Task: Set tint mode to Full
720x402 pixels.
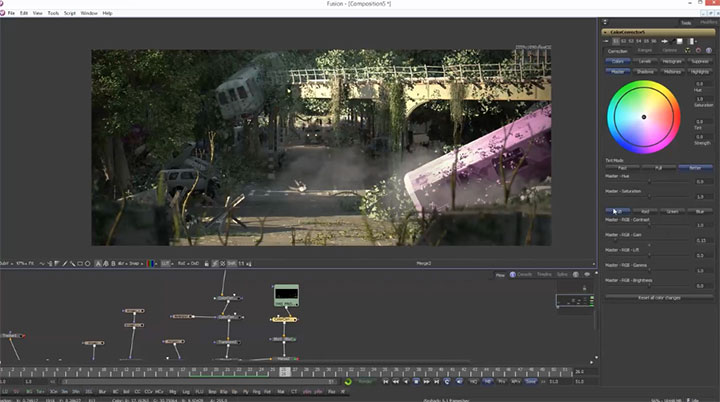Action: point(658,168)
